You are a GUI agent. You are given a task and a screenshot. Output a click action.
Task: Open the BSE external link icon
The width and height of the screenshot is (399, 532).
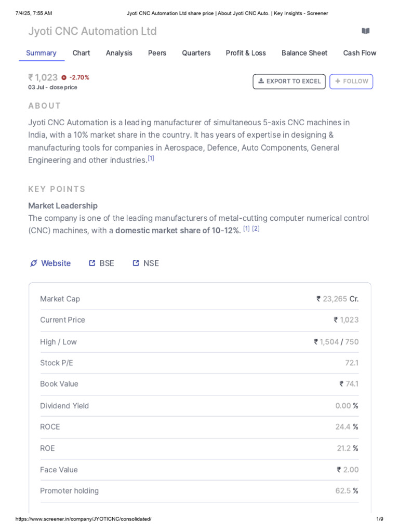tap(92, 263)
